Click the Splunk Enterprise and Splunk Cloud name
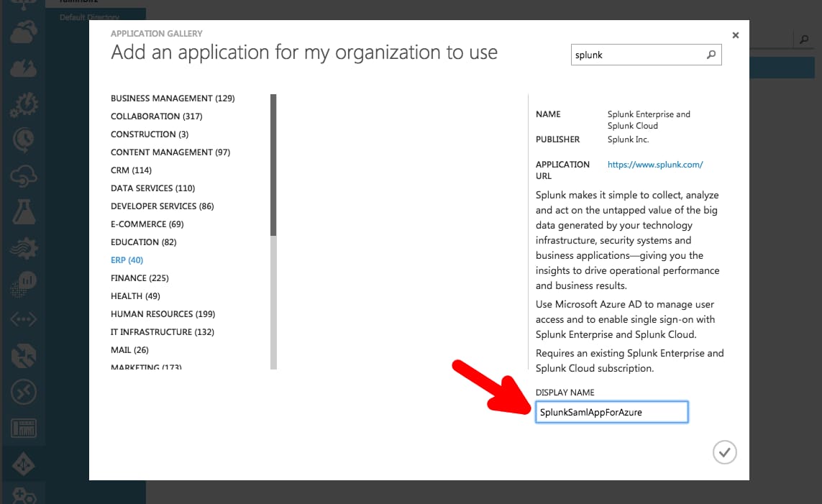822x504 pixels. click(649, 119)
